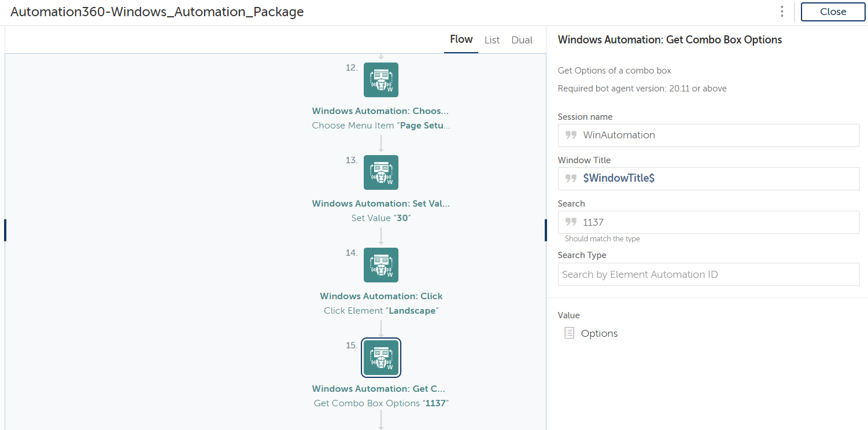Switch to the Dual view tab
This screenshot has height=430, width=868.
tap(522, 40)
